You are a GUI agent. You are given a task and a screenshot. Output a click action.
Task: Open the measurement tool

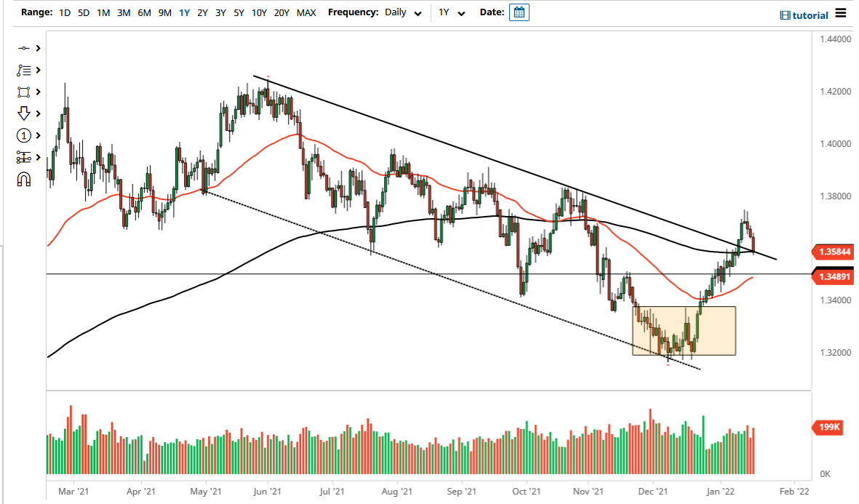click(x=24, y=157)
